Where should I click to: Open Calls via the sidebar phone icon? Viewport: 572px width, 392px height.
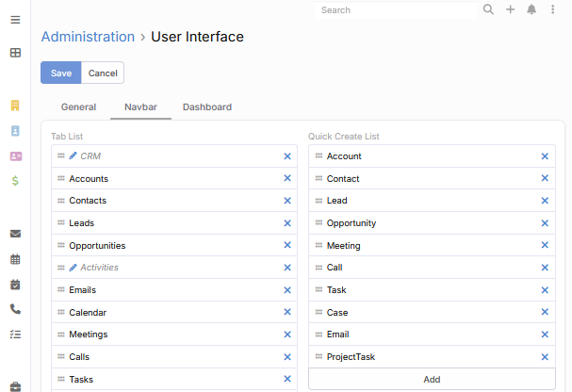[15, 308]
